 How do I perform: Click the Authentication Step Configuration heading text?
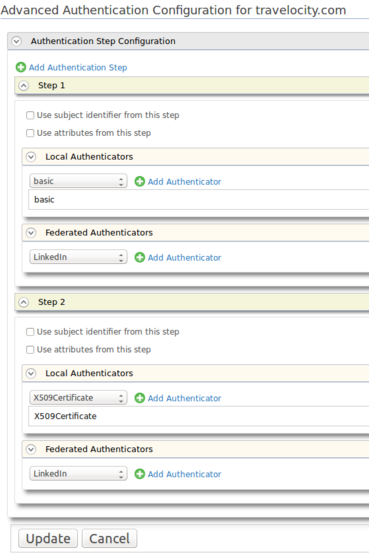click(x=103, y=41)
